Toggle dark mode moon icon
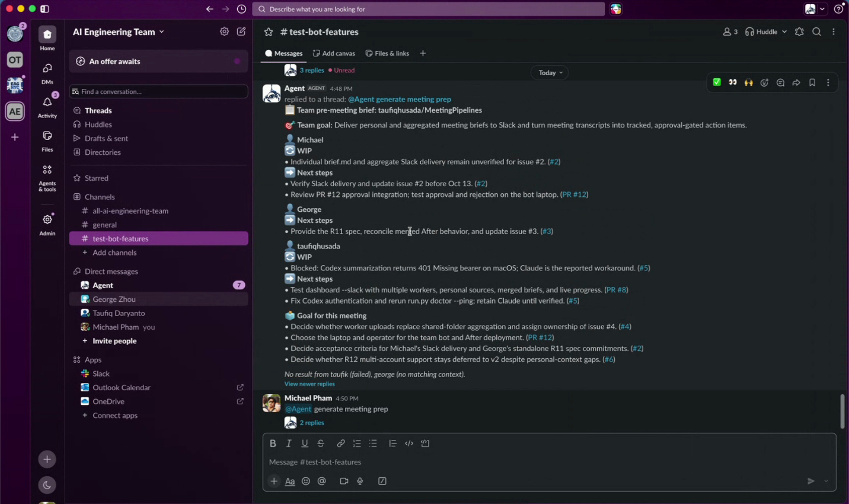This screenshot has height=504, width=849. 47,485
